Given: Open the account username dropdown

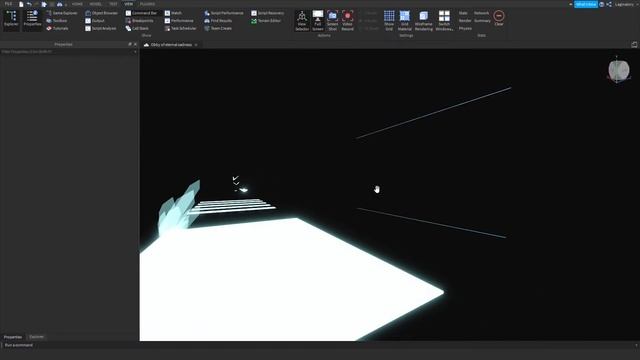Looking at the screenshot, I should pos(626,4).
